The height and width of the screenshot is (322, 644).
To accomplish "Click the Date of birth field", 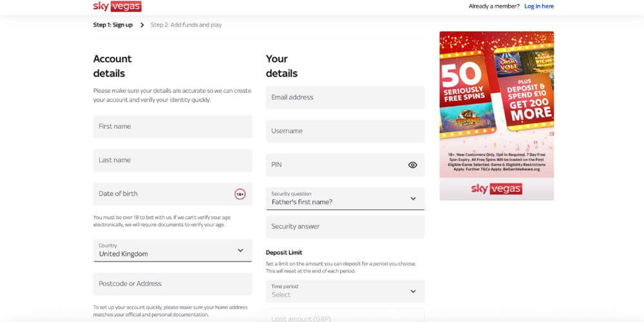I will [x=161, y=194].
